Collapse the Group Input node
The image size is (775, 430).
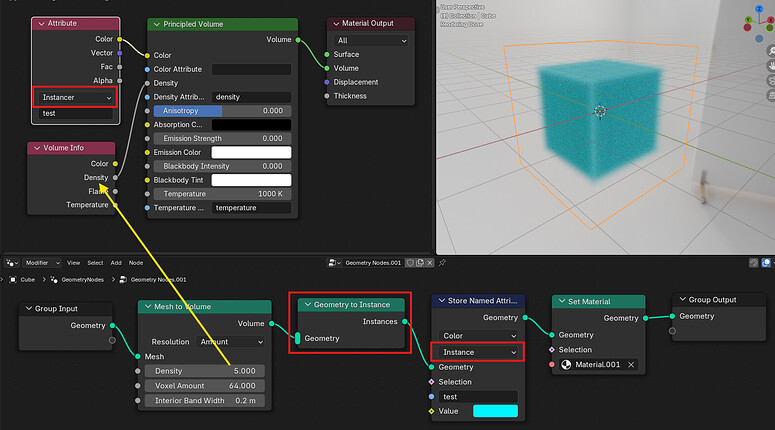[x=28, y=308]
